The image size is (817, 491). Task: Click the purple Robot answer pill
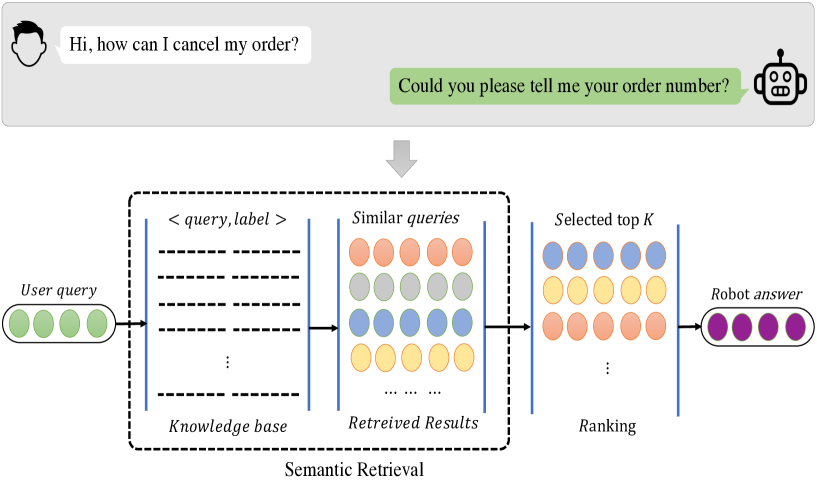pos(757,327)
